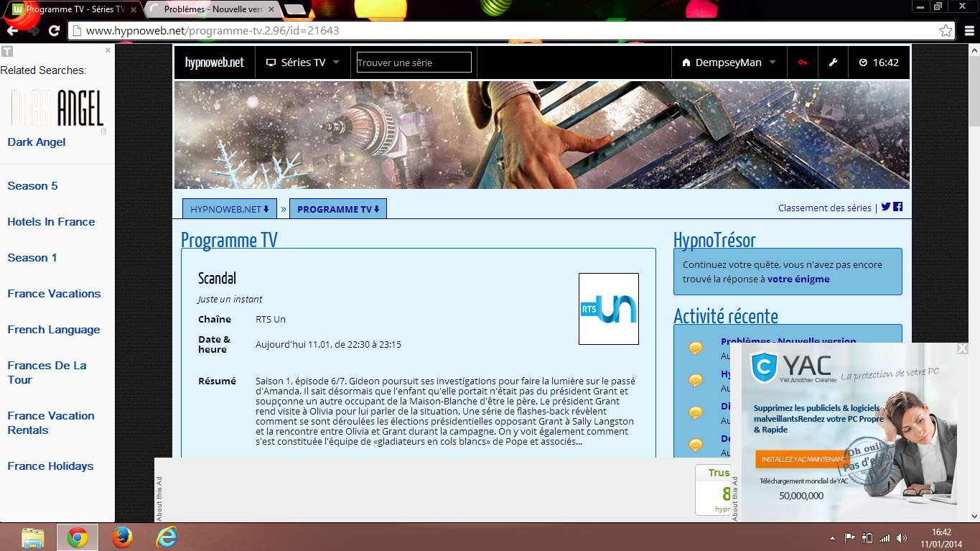This screenshot has width=980, height=551.
Task: Open a new browser tab
Action: [x=294, y=9]
